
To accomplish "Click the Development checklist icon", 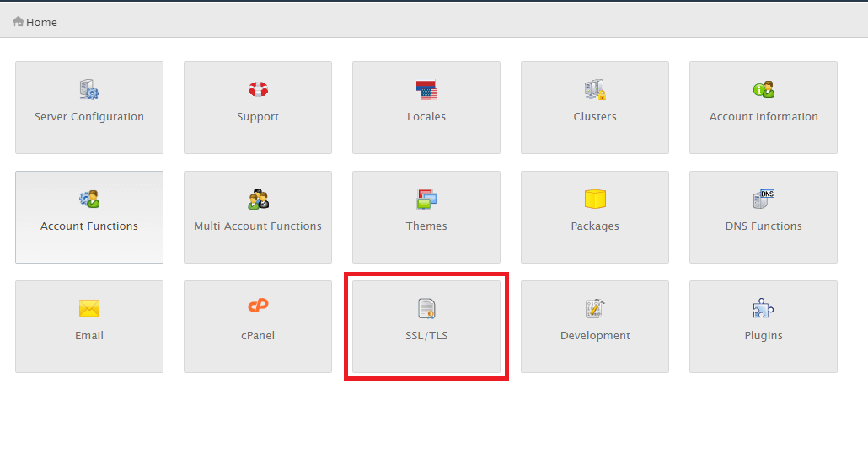I will [595, 308].
